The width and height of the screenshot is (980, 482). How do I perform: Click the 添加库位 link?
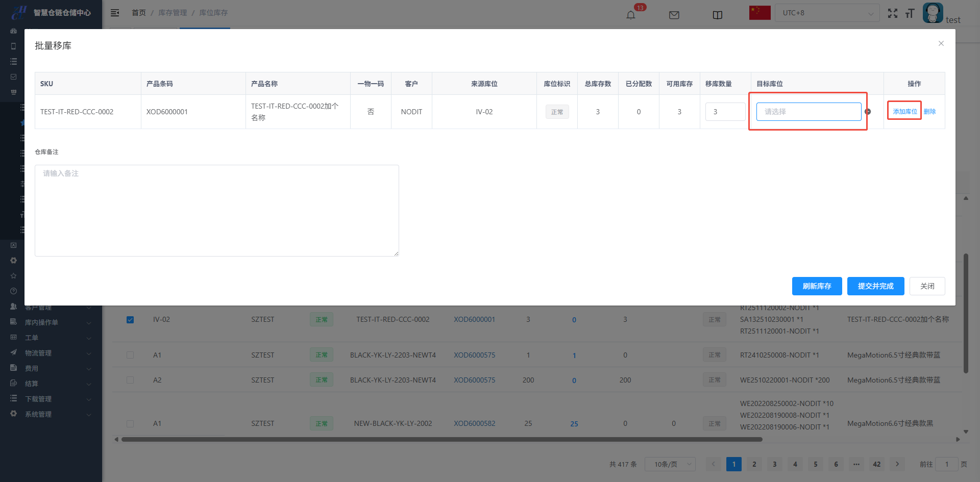click(x=904, y=112)
